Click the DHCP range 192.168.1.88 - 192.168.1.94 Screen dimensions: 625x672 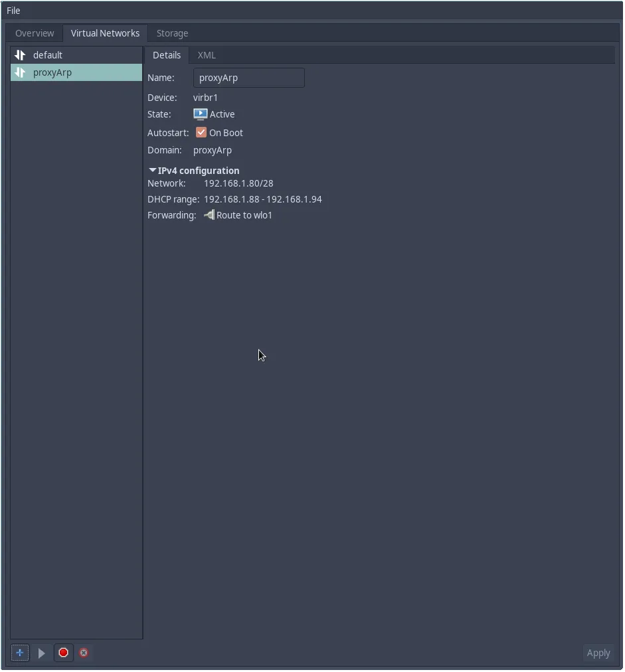click(x=263, y=199)
